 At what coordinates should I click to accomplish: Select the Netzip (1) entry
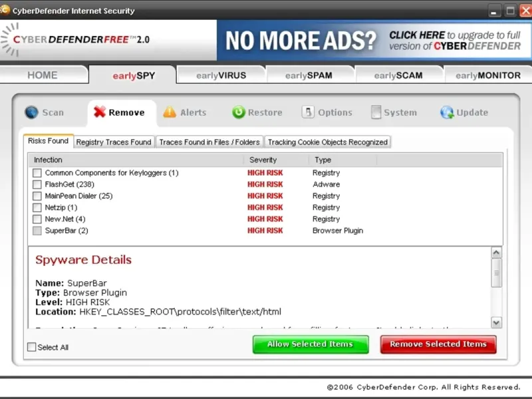[61, 207]
